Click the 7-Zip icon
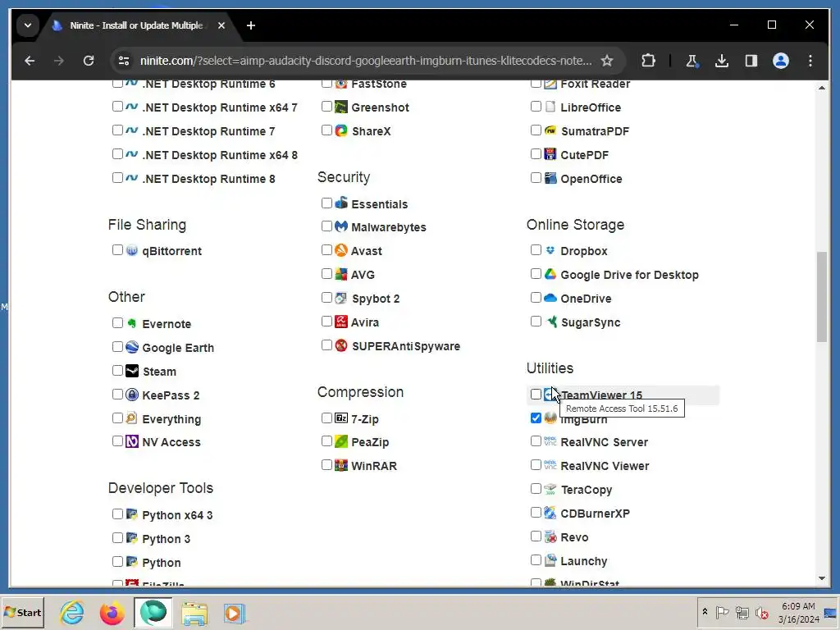 pos(341,418)
